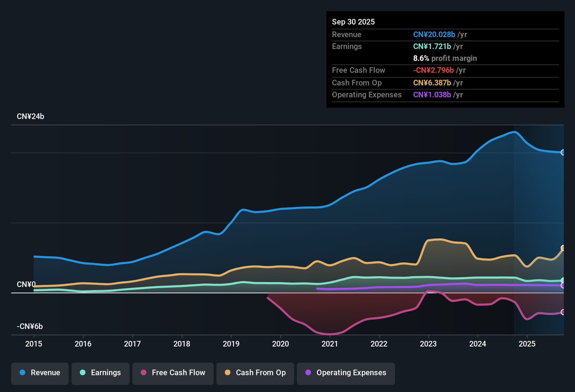Click the pink Free Cash Flow legend dot

(143, 373)
